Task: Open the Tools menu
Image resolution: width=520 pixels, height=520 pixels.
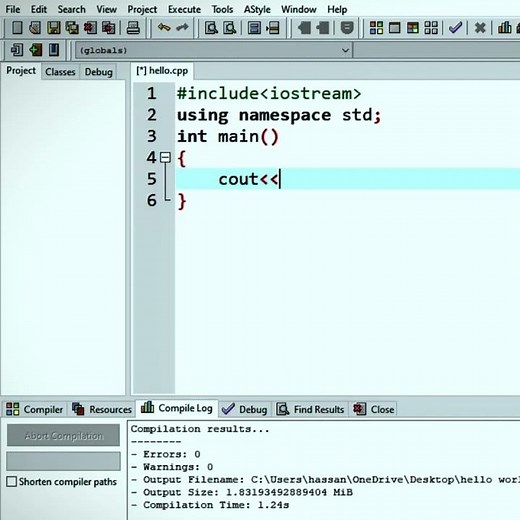Action: [x=222, y=9]
